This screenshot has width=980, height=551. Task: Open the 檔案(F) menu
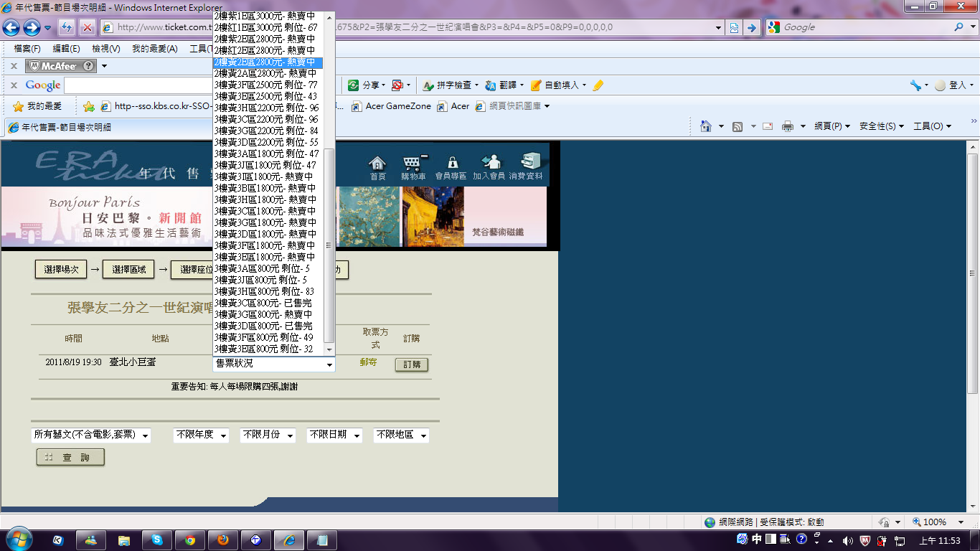click(x=27, y=49)
